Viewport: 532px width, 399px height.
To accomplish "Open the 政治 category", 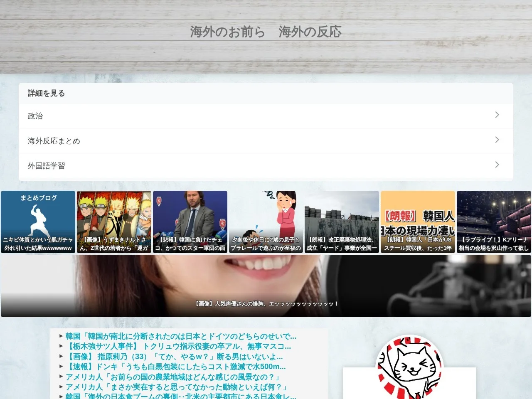I will 266,116.
